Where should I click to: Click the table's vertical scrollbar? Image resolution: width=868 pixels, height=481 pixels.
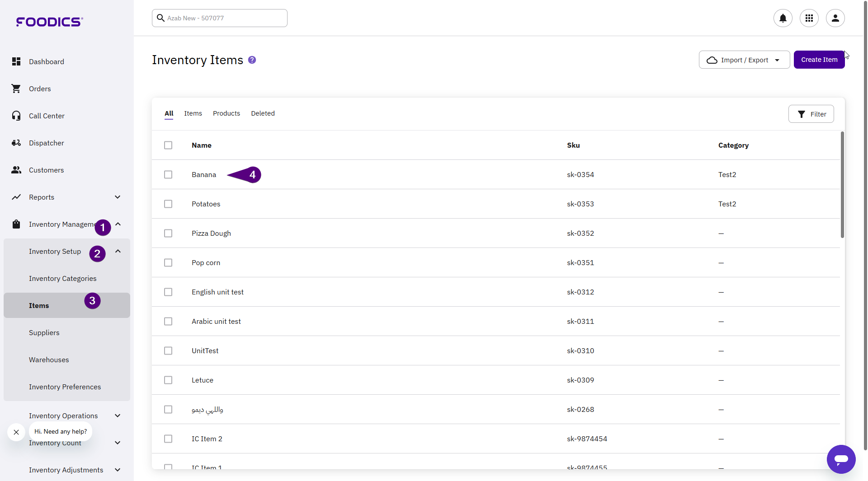[x=842, y=185]
